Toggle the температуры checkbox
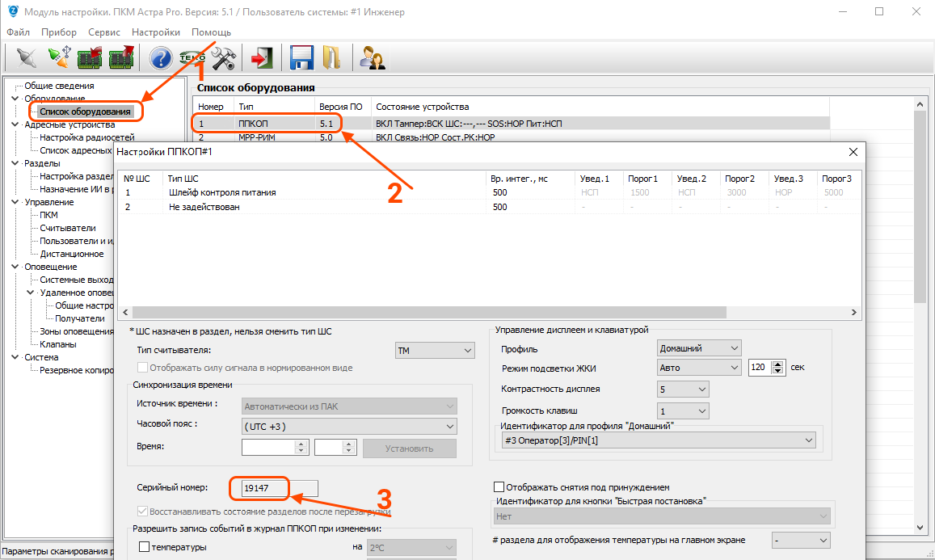The height and width of the screenshot is (560, 935). tap(144, 547)
